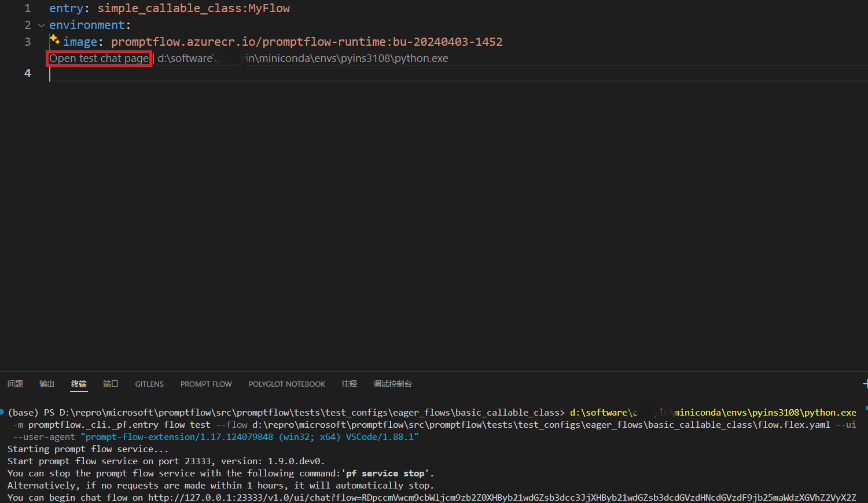The width and height of the screenshot is (868, 503).
Task: Click the promptflow-runtime image value text
Action: click(307, 42)
